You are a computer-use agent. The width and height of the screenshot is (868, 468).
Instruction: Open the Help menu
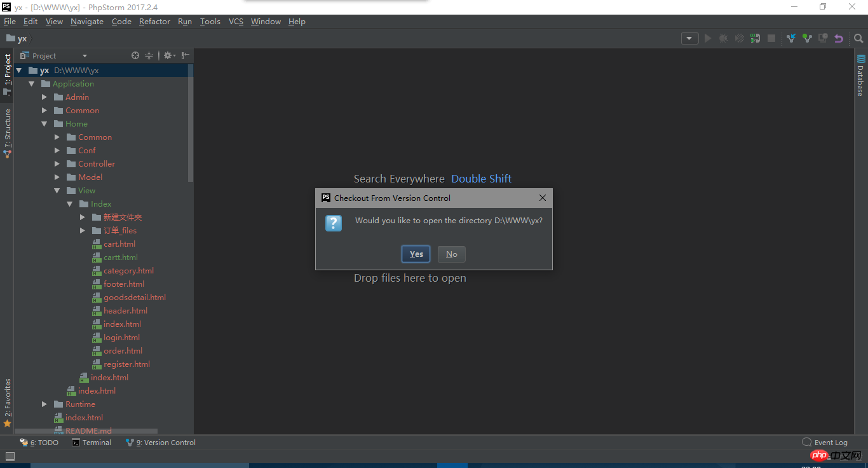pos(297,21)
